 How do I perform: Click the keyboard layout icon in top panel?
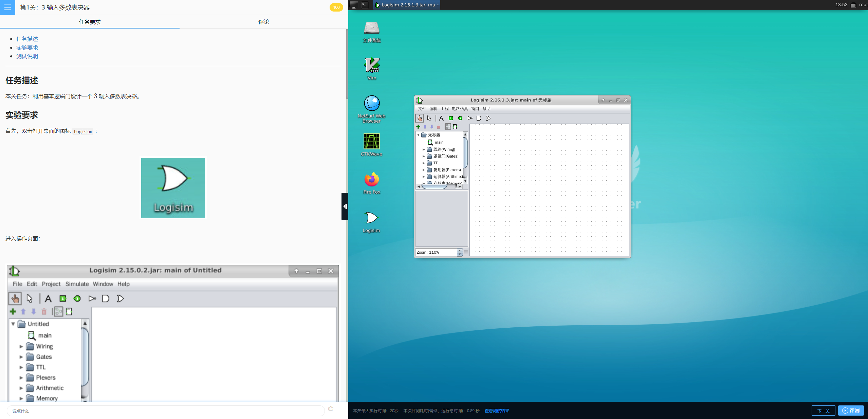pos(853,5)
